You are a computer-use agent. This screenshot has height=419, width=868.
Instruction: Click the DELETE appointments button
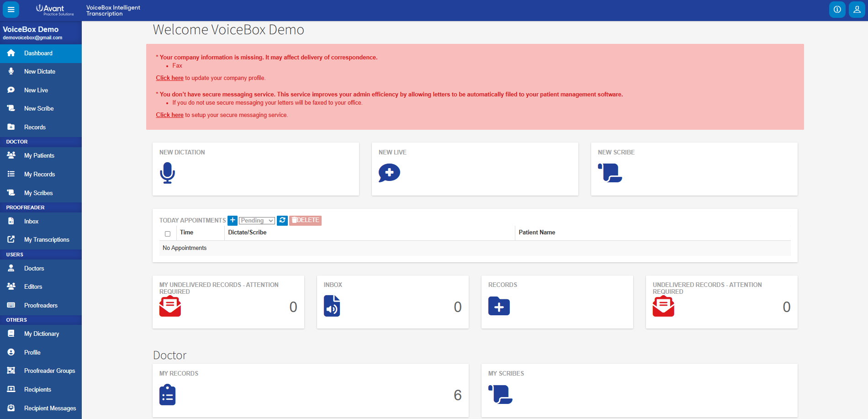click(305, 220)
